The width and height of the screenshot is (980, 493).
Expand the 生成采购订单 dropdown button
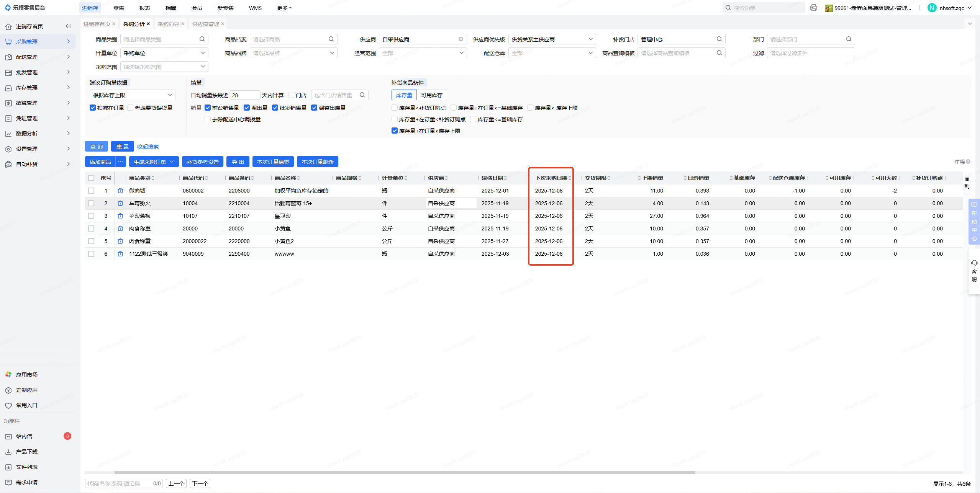point(172,162)
